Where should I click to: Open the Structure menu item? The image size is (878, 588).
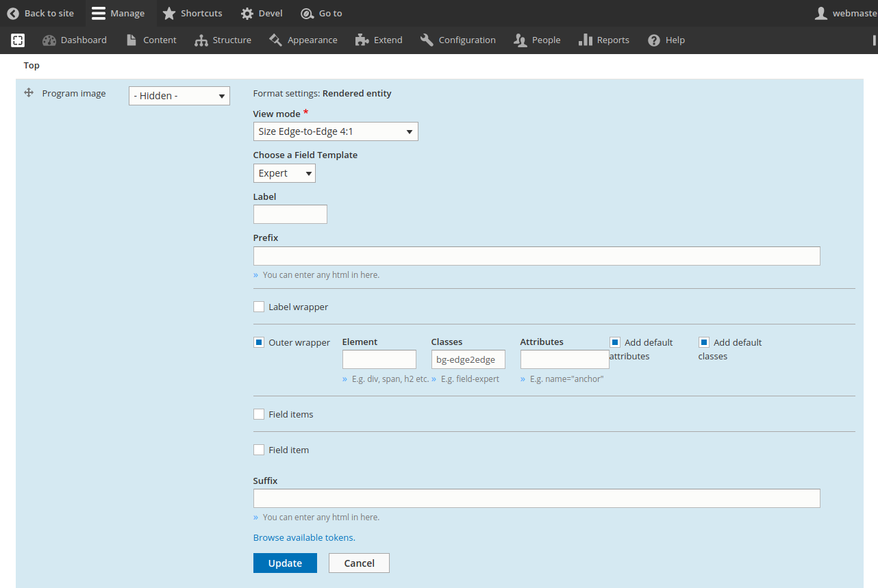223,40
